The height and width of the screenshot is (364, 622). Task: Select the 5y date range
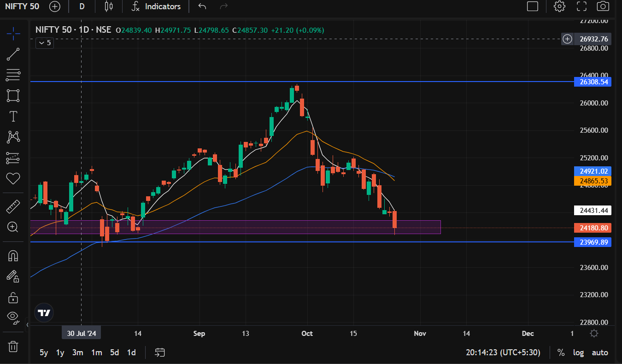(44, 352)
